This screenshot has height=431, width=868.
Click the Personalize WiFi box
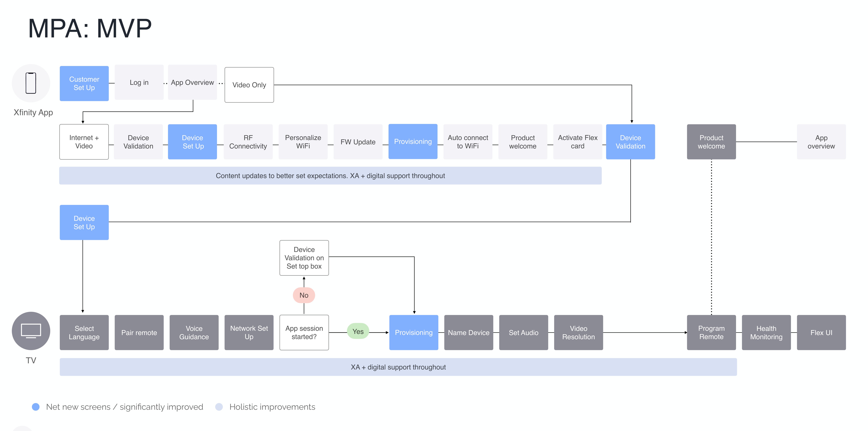[x=303, y=142]
